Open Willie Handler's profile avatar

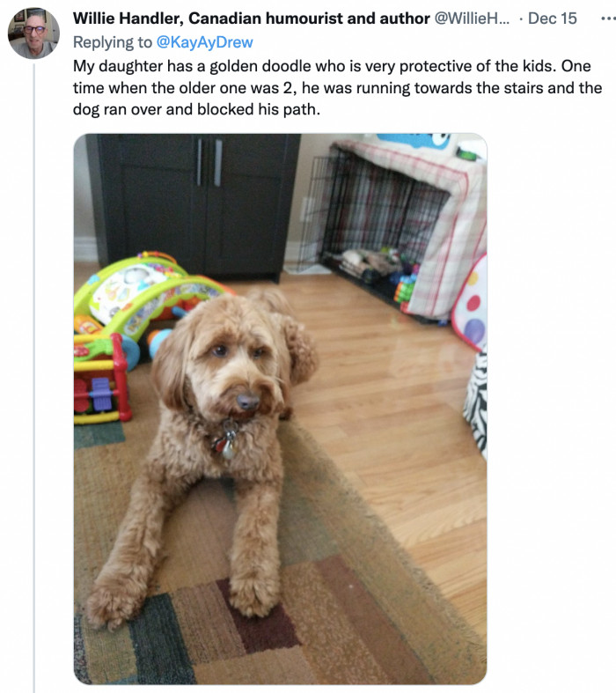tap(33, 33)
